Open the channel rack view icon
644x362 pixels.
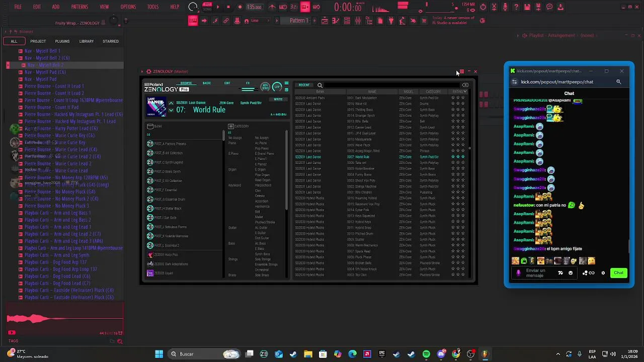(347, 21)
